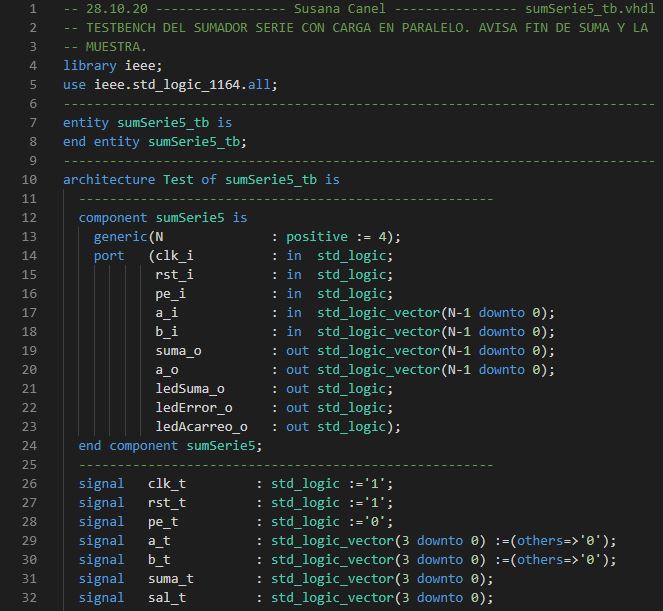Click the 'positive' type on line 13
The image size is (663, 611).
click(x=317, y=237)
